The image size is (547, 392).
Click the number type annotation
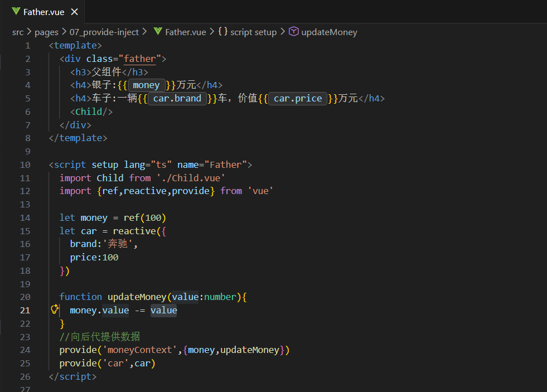(x=220, y=297)
